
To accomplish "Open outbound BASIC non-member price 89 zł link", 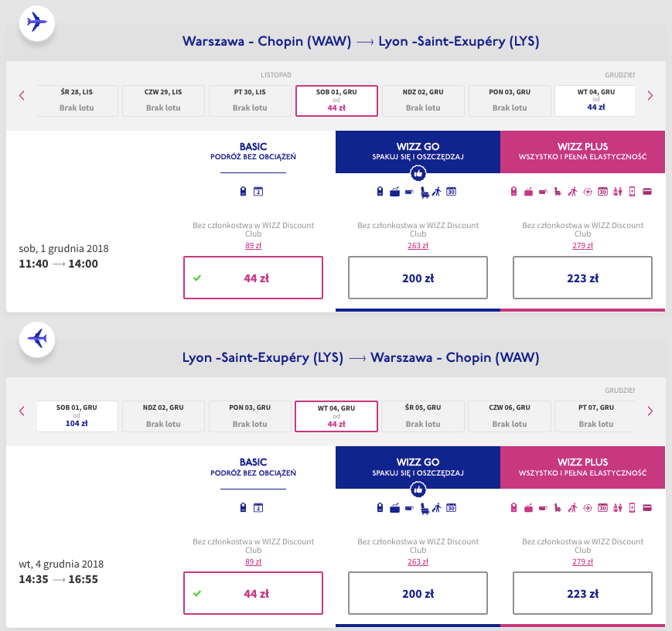I will tap(254, 246).
